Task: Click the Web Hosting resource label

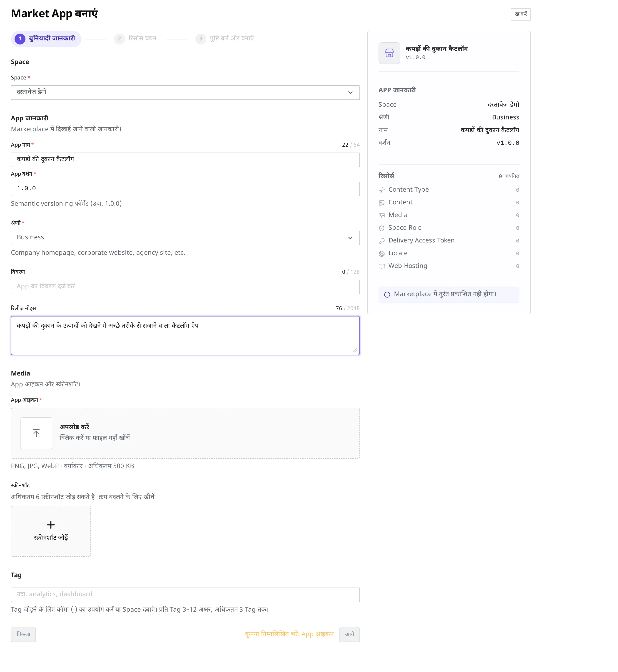Action: [408, 266]
